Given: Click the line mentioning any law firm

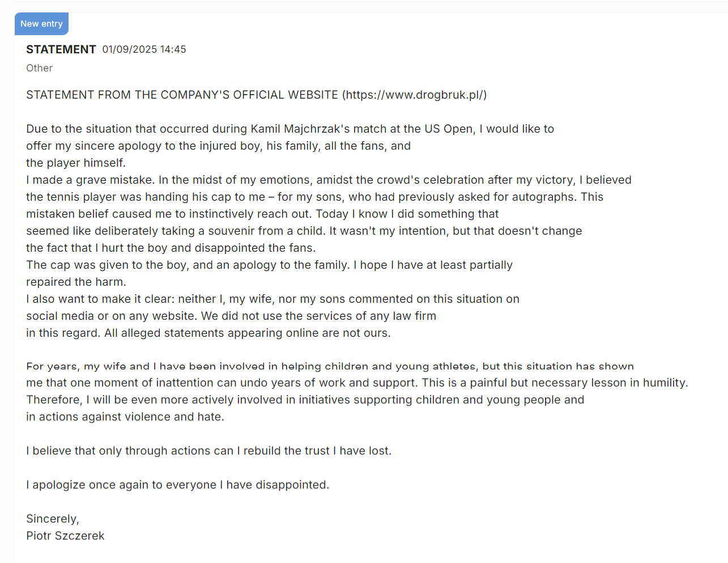Looking at the screenshot, I should [231, 316].
